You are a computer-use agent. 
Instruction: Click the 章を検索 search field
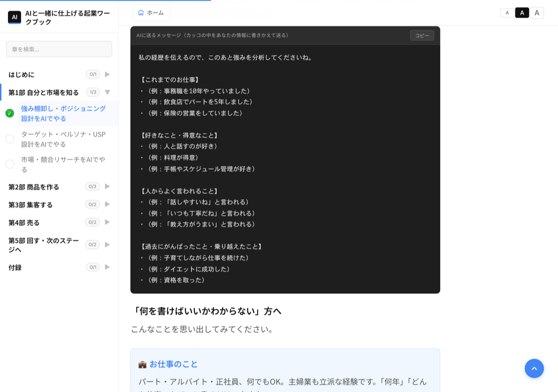coord(59,49)
